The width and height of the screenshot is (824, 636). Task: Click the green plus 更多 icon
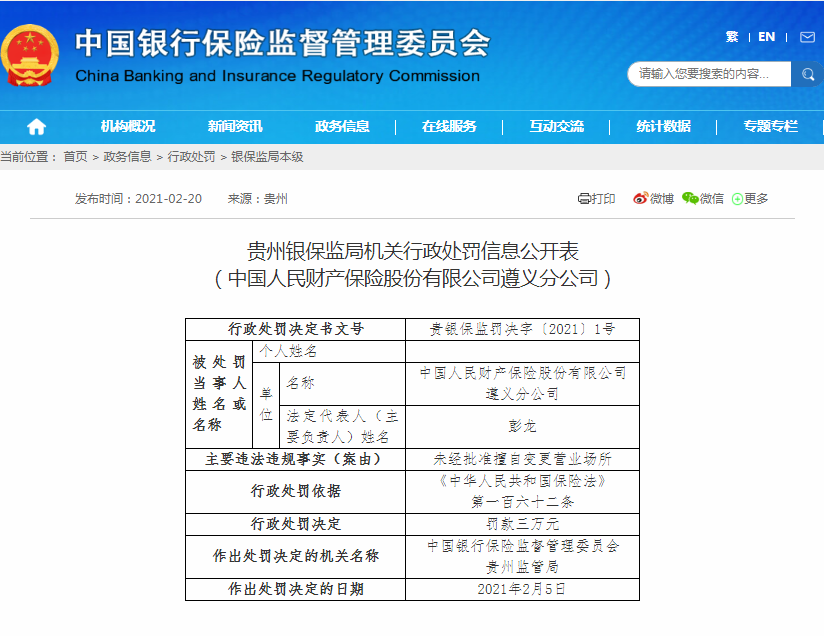coord(737,199)
